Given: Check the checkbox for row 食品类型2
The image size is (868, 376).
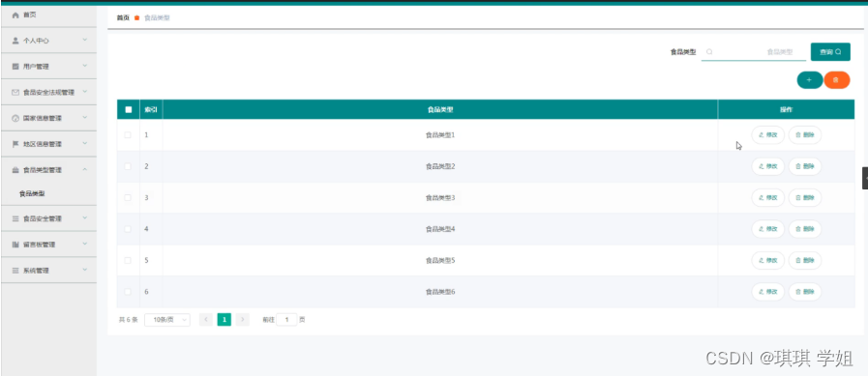Looking at the screenshot, I should coord(128,166).
